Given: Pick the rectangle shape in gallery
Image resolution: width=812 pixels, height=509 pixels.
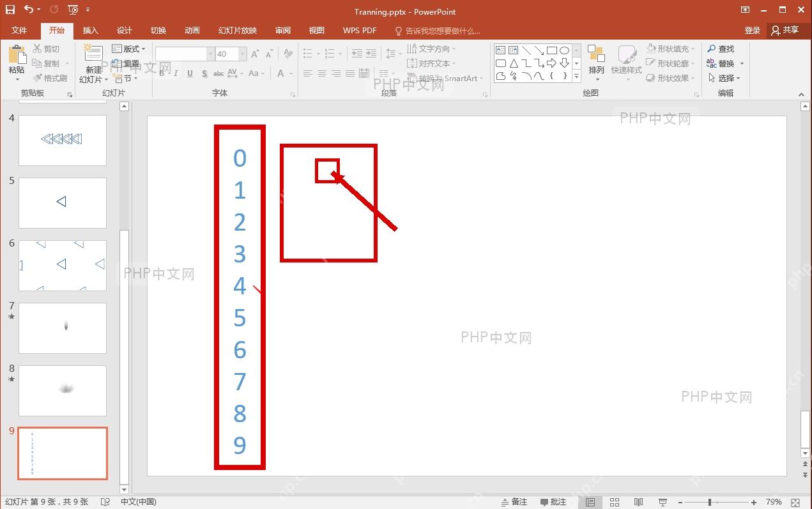Looking at the screenshot, I should 551,50.
